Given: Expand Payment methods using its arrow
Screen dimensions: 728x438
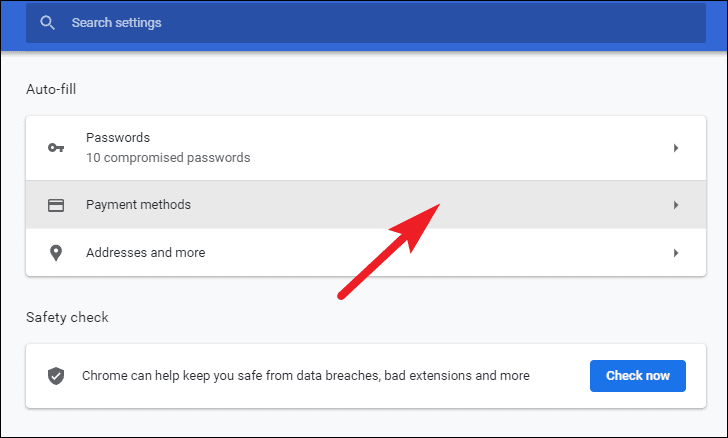Looking at the screenshot, I should pos(676,205).
